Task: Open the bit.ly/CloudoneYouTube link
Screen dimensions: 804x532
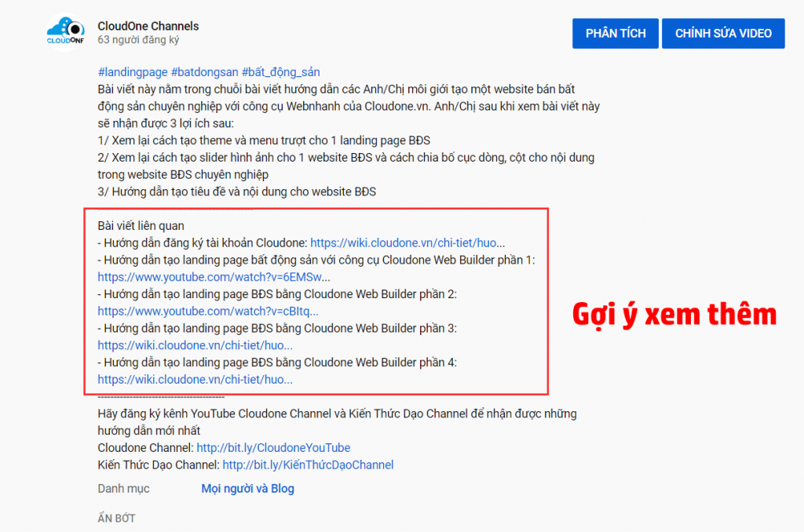Action: (x=273, y=448)
